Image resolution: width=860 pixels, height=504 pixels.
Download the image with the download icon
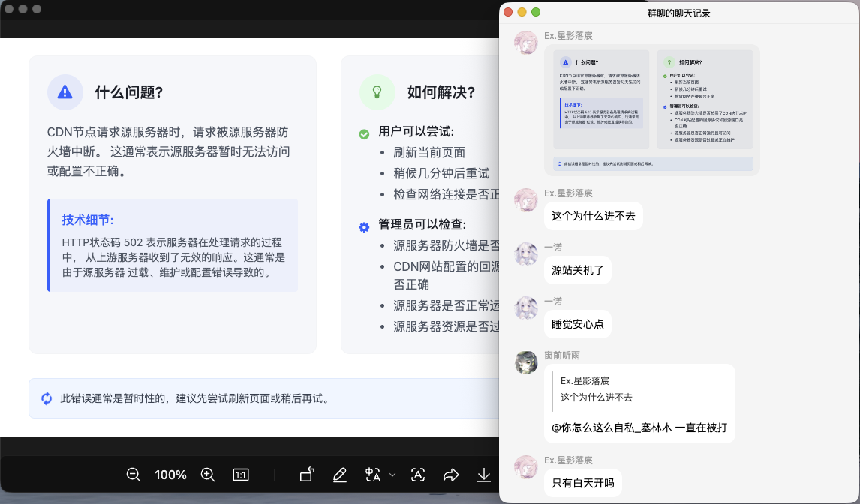(x=484, y=475)
